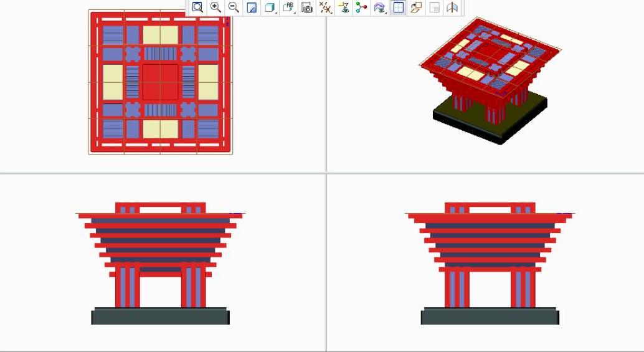The width and height of the screenshot is (644, 352).
Task: Toggle the spin center icon
Action: pyautogui.click(x=361, y=7)
